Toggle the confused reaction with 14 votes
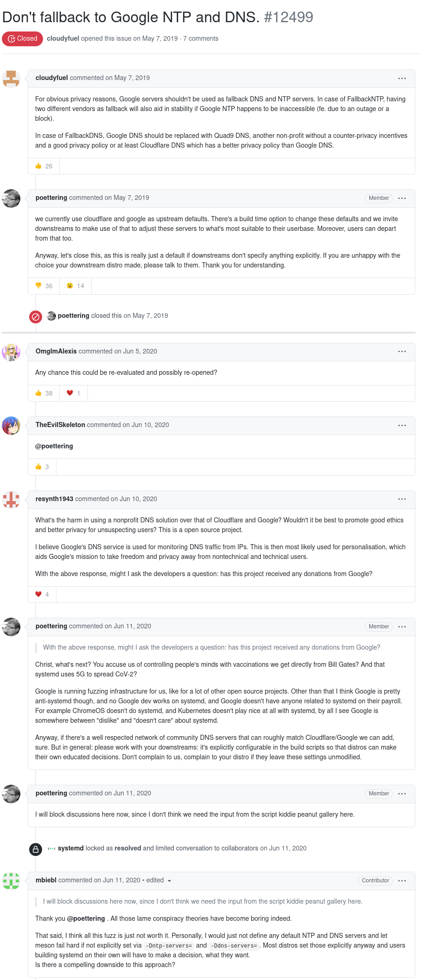Image resolution: width=421 pixels, height=980 pixels. click(75, 286)
